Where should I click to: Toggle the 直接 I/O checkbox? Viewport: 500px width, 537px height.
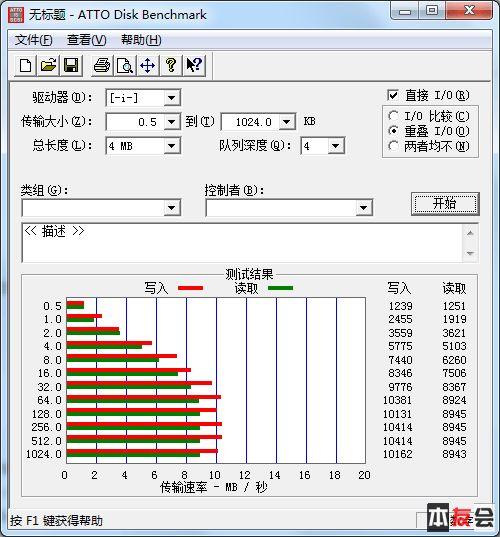click(393, 95)
